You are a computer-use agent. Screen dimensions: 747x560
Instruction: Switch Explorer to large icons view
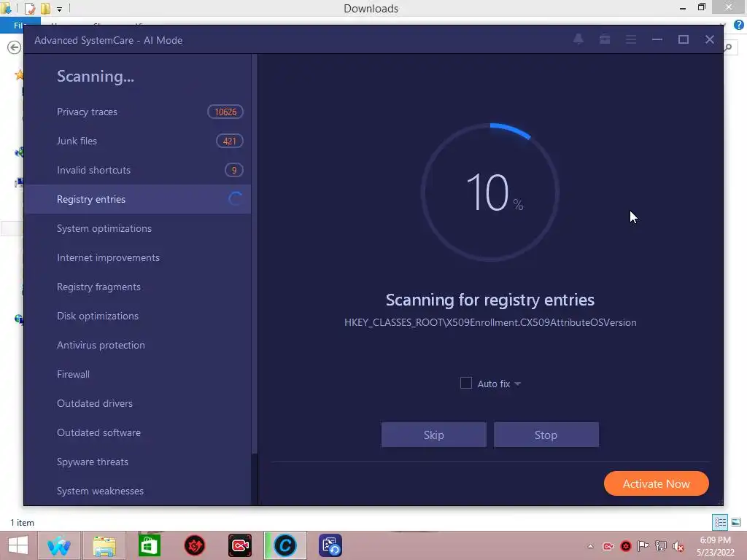[x=736, y=522]
